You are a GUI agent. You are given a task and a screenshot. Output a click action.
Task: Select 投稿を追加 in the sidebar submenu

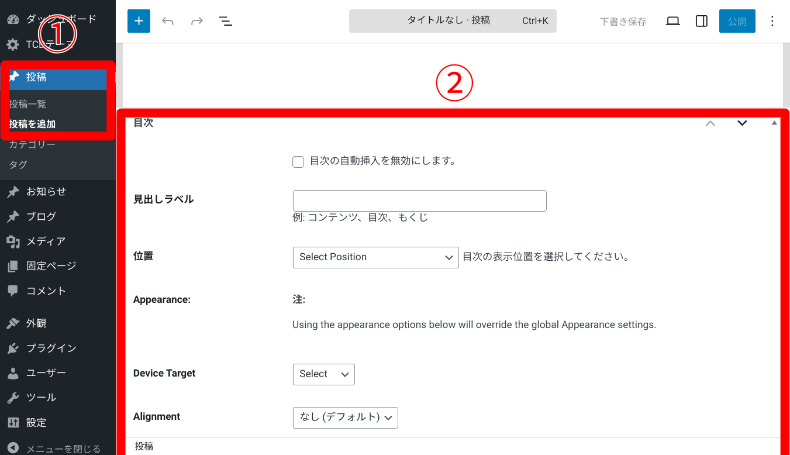tap(32, 124)
